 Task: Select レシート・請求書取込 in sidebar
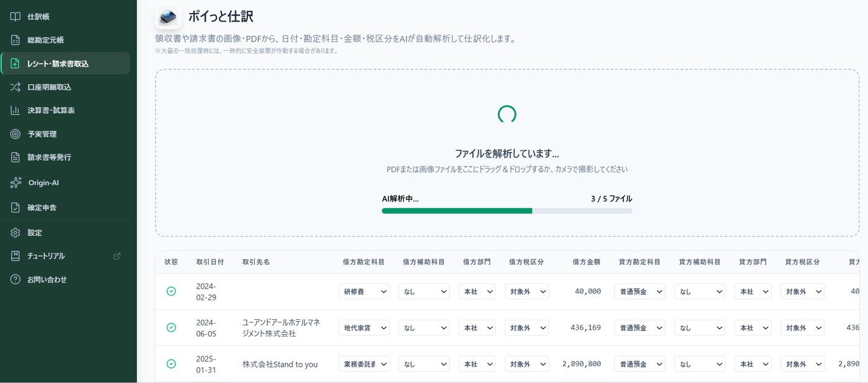click(x=65, y=63)
